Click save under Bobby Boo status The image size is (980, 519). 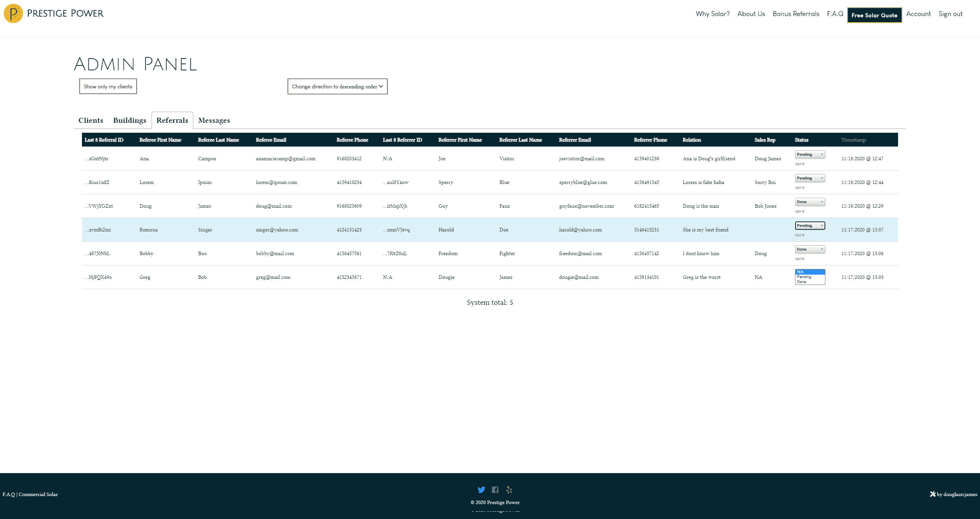point(800,259)
